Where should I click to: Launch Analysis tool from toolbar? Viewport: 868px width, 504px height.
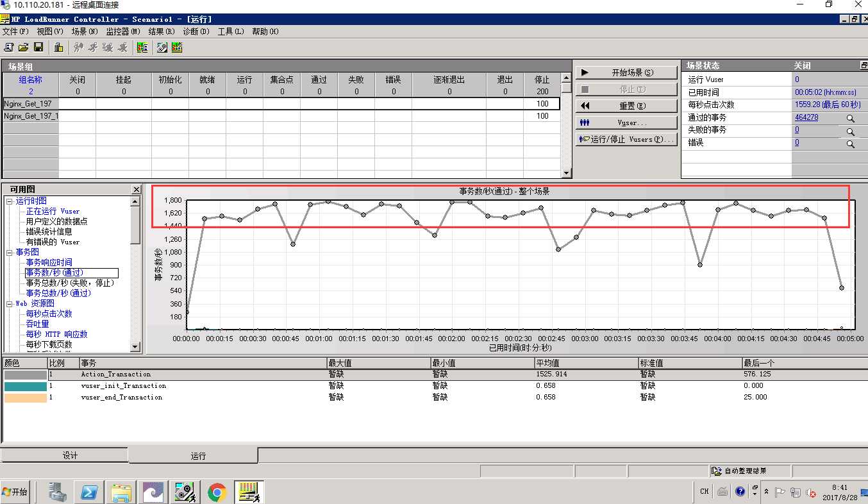pos(177,47)
